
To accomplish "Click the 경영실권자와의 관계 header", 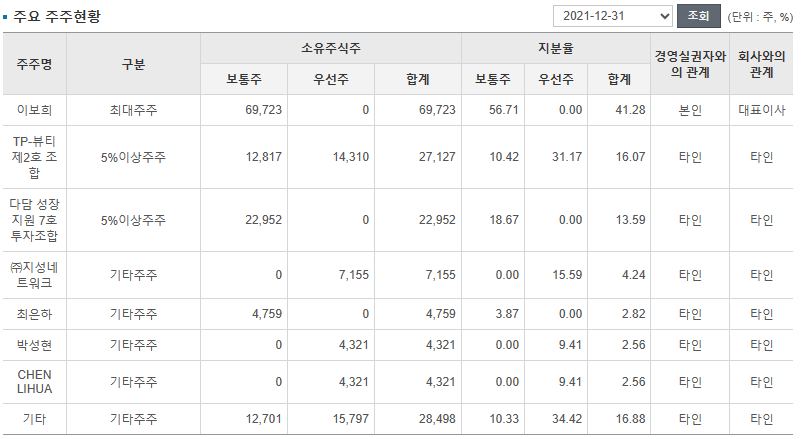I will pyautogui.click(x=690, y=64).
